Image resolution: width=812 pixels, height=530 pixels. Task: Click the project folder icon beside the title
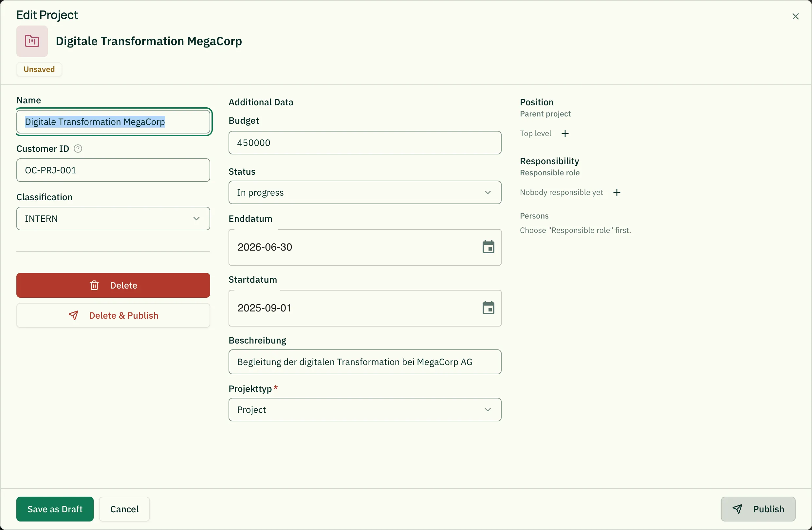[32, 41]
